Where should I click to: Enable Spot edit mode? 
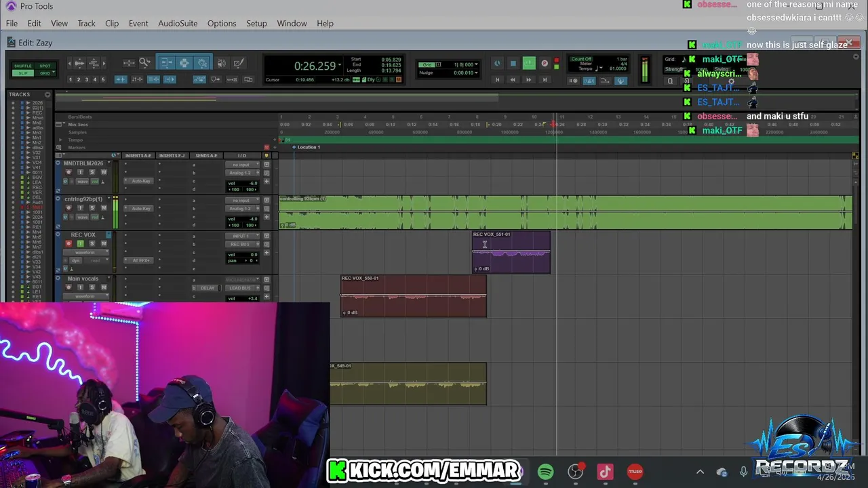[45, 66]
